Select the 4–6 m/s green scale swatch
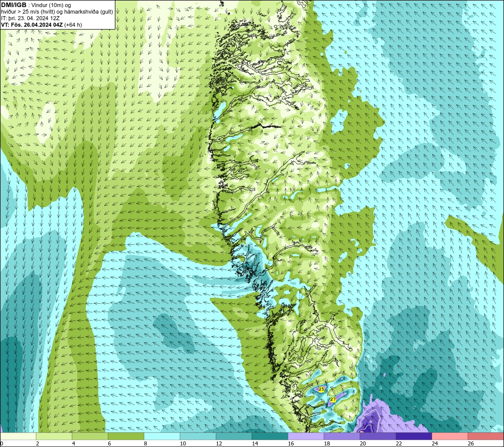 pyautogui.click(x=90, y=436)
